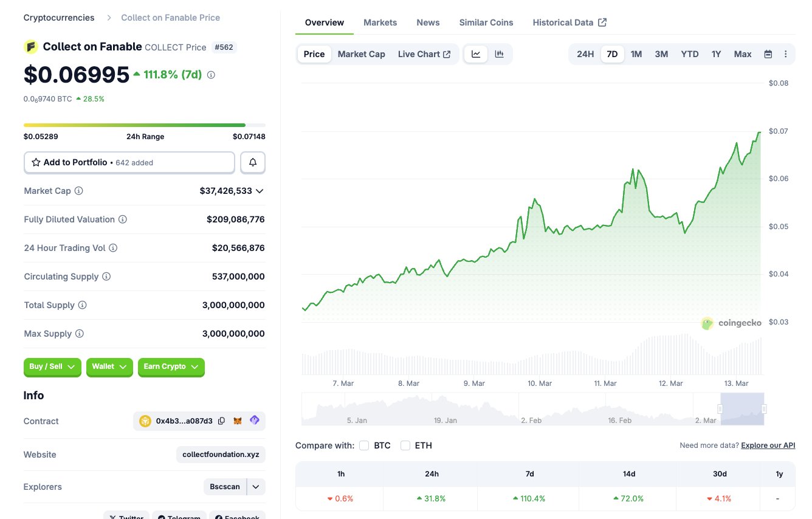Open the Similar Coins tab

[x=486, y=22]
